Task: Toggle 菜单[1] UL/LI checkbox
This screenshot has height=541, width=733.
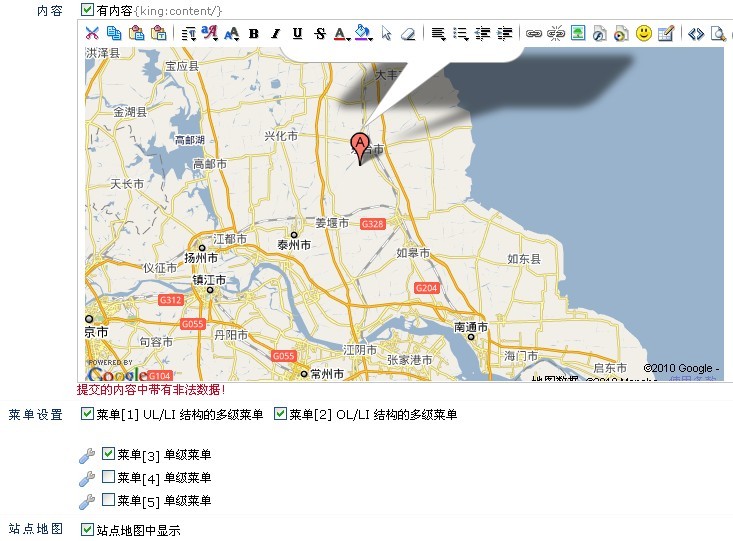Action: click(x=87, y=413)
